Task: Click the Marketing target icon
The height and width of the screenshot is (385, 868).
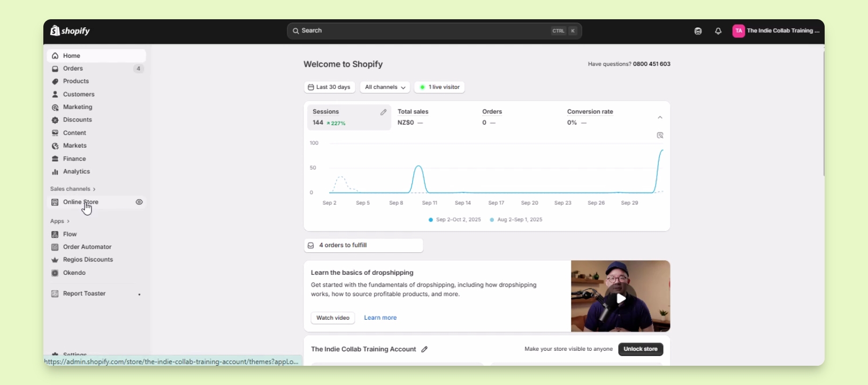Action: point(55,107)
